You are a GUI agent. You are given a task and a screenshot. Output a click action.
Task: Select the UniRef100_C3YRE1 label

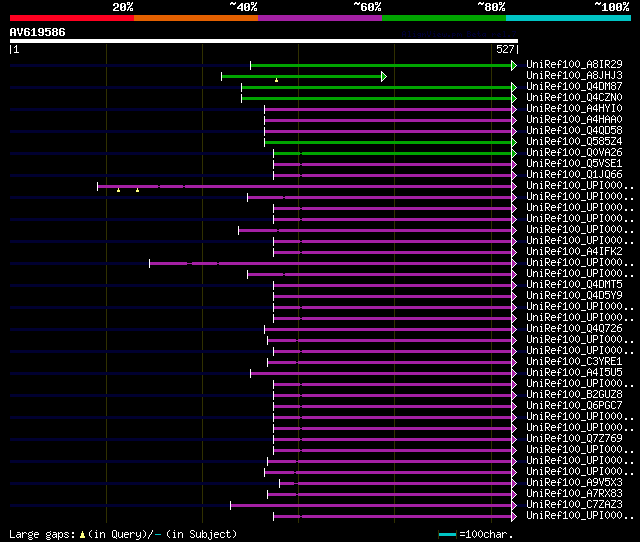[574, 362]
